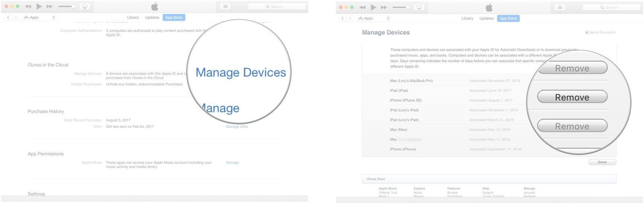Viewport: 644px width, 204px height.
Task: Click Rewind in the Manage Devices window
Action: click(x=362, y=7)
